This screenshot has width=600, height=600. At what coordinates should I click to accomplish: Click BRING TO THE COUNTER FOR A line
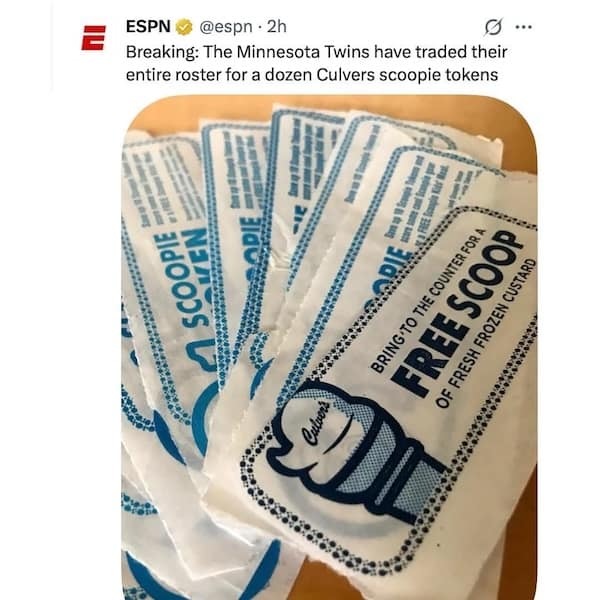point(428,300)
